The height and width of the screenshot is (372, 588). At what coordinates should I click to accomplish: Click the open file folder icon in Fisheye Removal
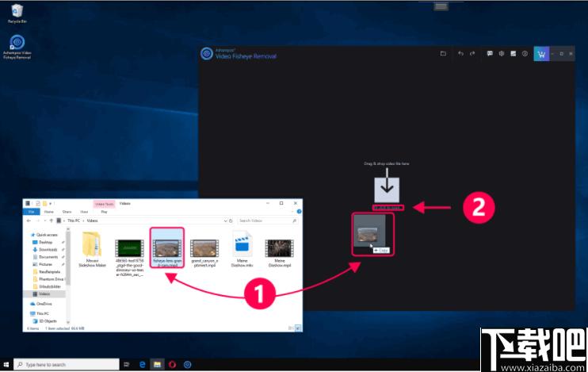(443, 54)
